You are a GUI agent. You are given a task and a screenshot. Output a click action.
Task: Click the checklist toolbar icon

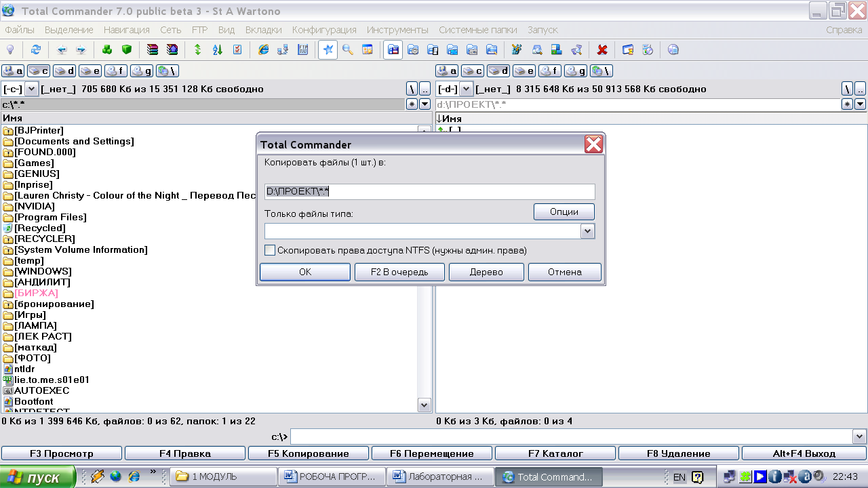[237, 49]
